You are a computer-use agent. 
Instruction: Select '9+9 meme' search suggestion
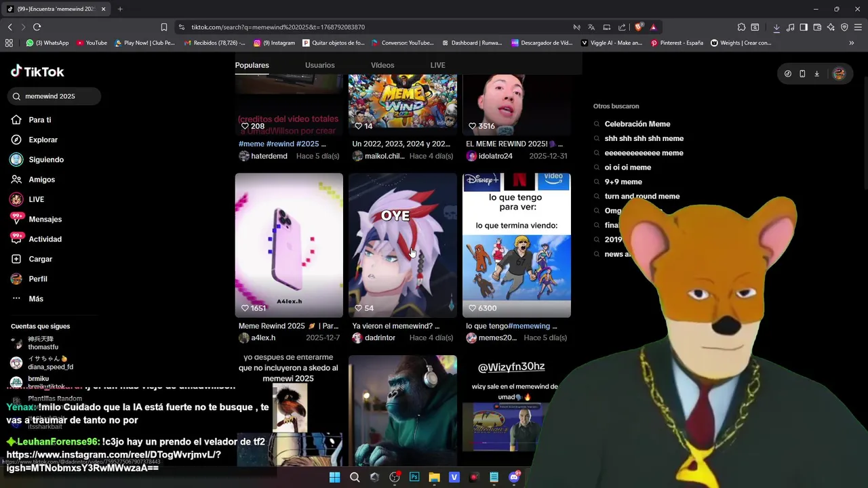[623, 182]
